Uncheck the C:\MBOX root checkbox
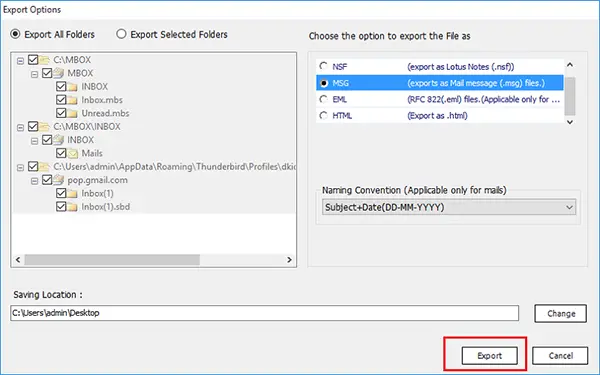This screenshot has height=375, width=600. click(33, 59)
